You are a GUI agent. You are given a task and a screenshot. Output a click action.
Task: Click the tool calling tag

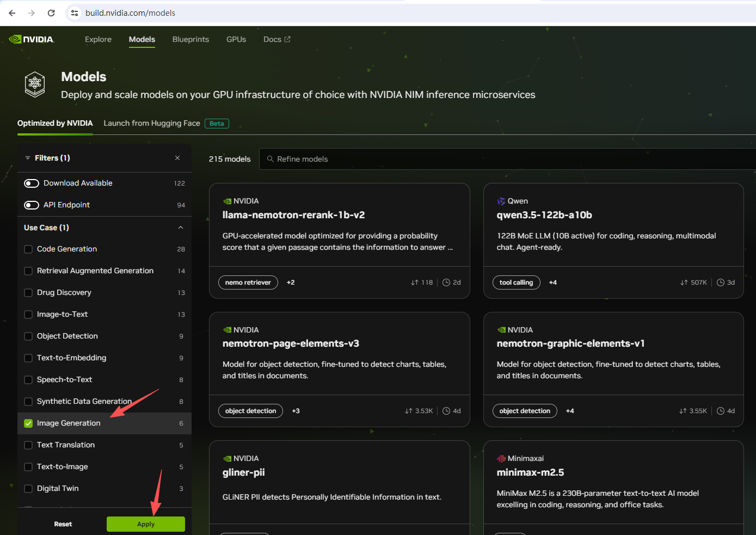[517, 282]
